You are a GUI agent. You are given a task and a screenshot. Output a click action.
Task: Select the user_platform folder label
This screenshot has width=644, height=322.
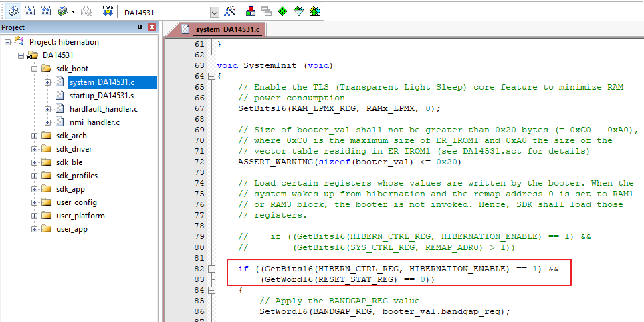click(80, 216)
